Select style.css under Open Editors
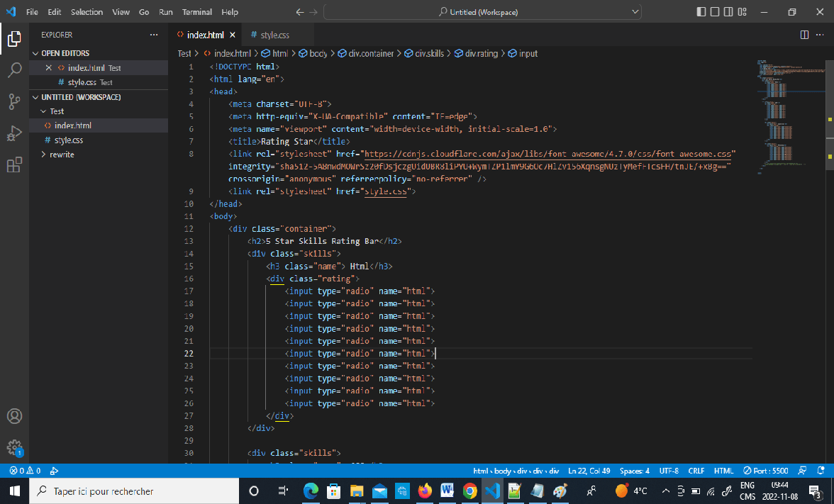Image resolution: width=834 pixels, height=504 pixels. [x=99, y=82]
